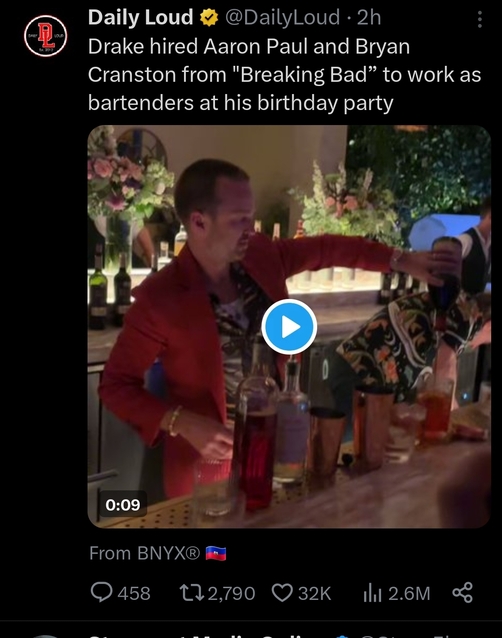502x638 pixels.
Task: Open the view analytics bar chart icon
Action: (372, 593)
